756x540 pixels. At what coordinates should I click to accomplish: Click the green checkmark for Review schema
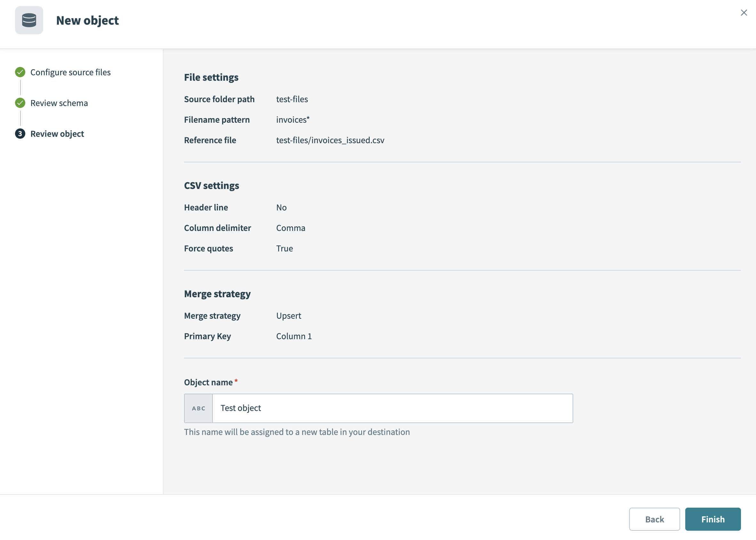point(20,103)
